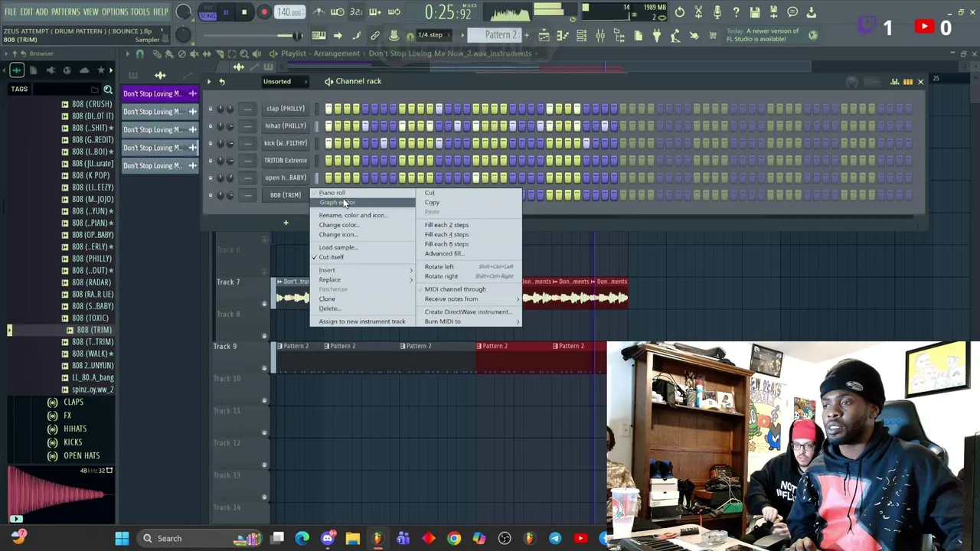Choose Rename, color and icon

(353, 216)
